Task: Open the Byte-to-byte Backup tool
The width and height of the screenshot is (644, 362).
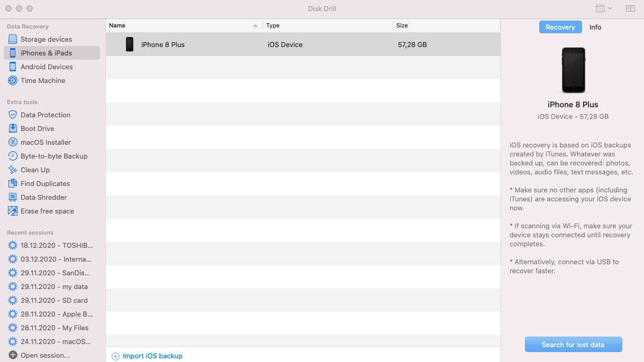Action: (52, 156)
